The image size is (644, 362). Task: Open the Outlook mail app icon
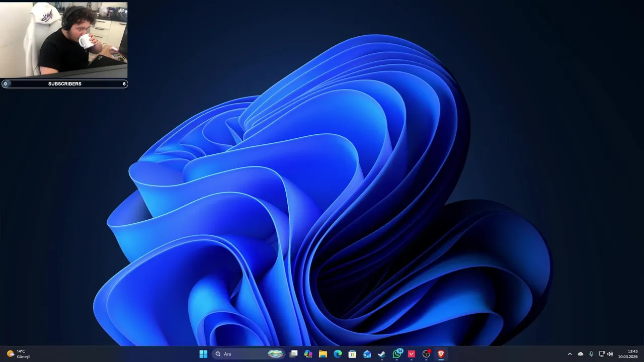(367, 354)
